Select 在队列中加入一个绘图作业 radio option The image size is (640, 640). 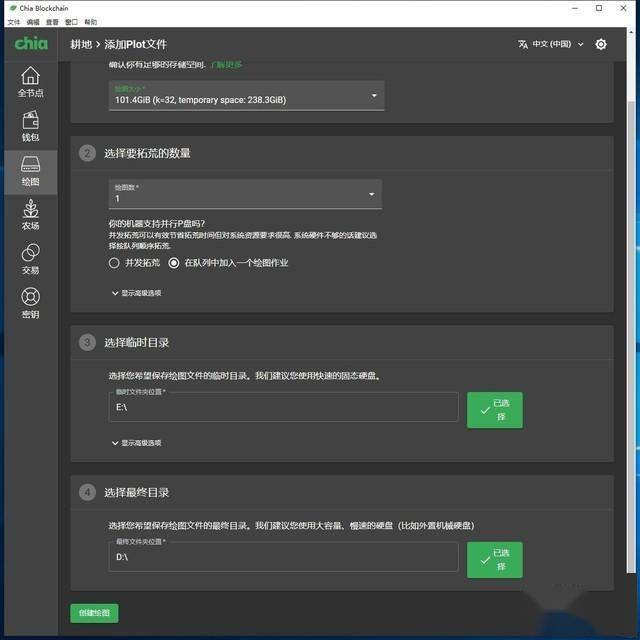click(x=174, y=263)
